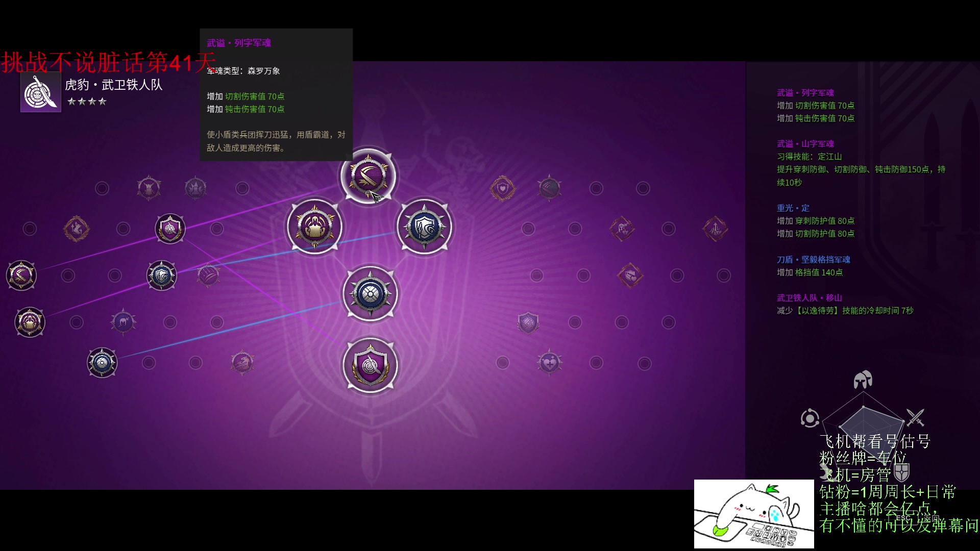Click the heart-shield diamond rune node
980x551 pixels.
tap(503, 188)
